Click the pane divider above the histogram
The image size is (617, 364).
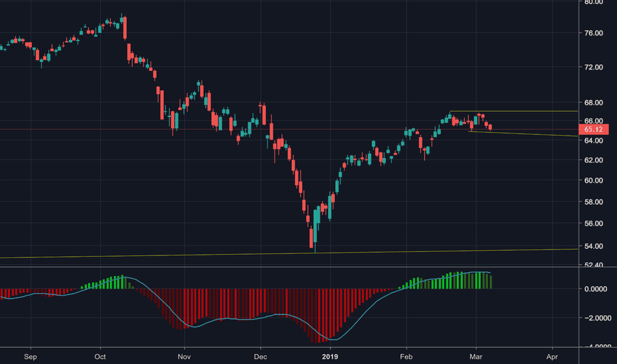tap(308, 267)
